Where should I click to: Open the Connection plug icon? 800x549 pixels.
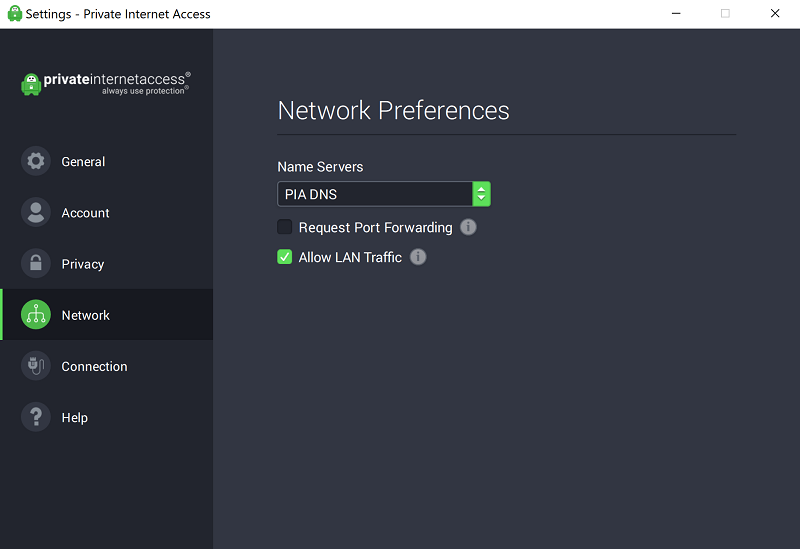point(36,366)
